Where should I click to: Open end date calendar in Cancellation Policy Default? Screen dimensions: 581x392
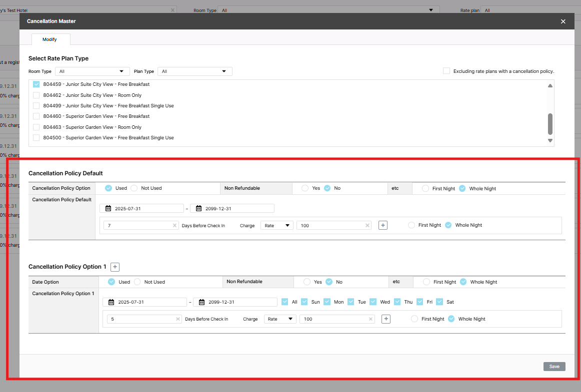pos(199,209)
